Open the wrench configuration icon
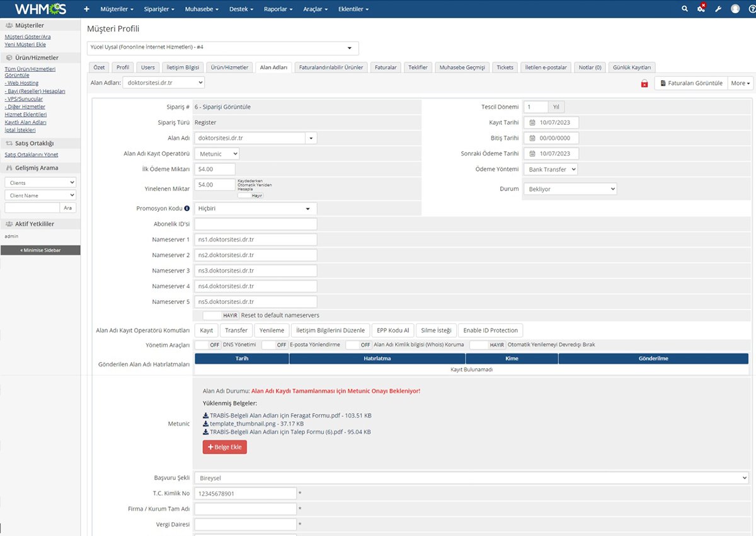Viewport: 756px width, 536px height. tap(718, 9)
